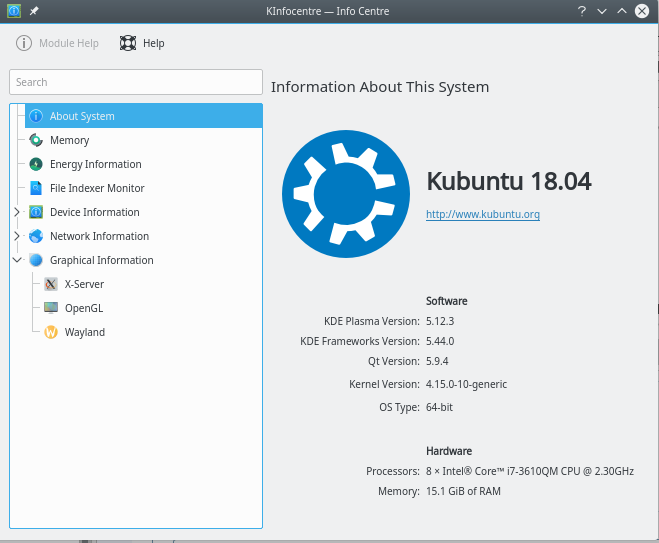Click the pin icon in title bar
The image size is (659, 543).
click(34, 11)
